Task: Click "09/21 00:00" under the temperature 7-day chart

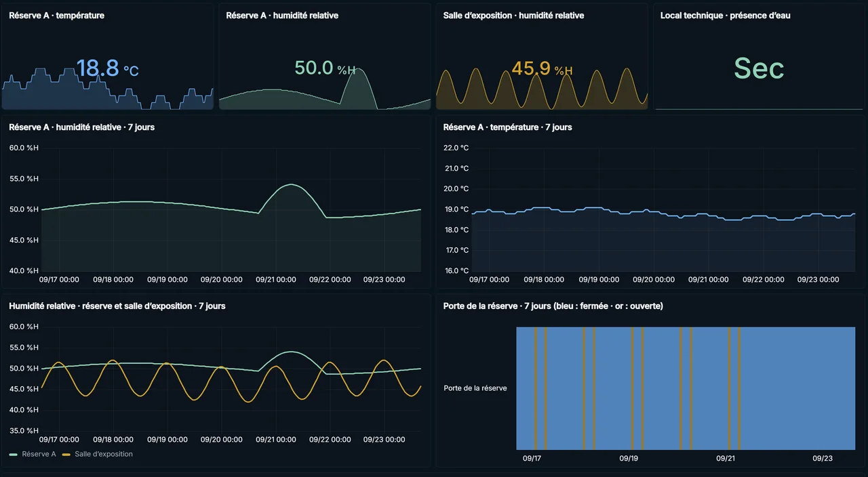Action: (709, 279)
